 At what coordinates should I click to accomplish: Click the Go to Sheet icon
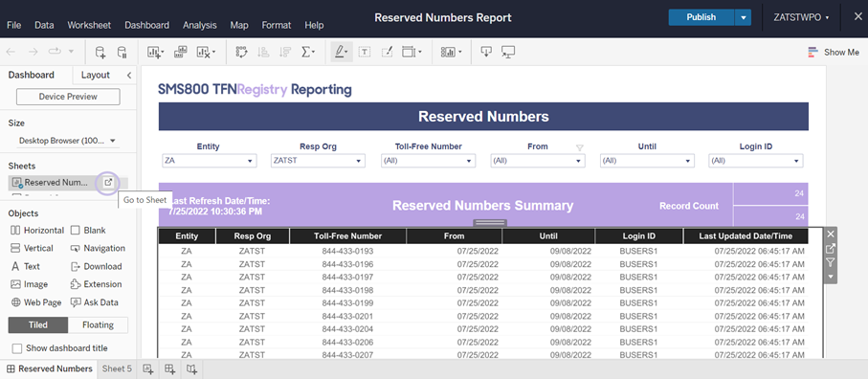click(x=108, y=183)
